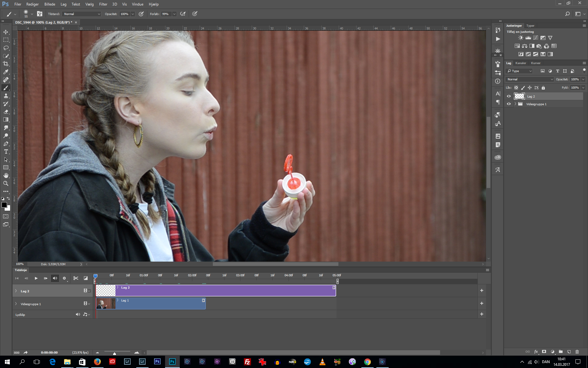Toggle visibility of Videogruppe 1
Viewport: 588px width, 368px height.
509,104
